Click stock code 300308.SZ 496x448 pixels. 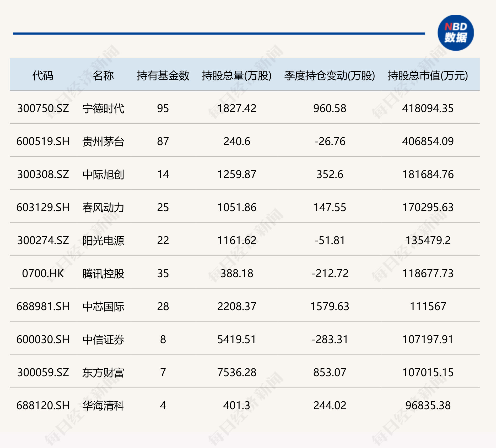(43, 174)
